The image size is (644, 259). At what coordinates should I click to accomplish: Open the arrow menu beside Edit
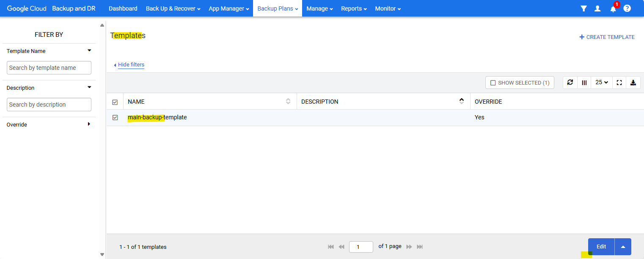(623, 247)
